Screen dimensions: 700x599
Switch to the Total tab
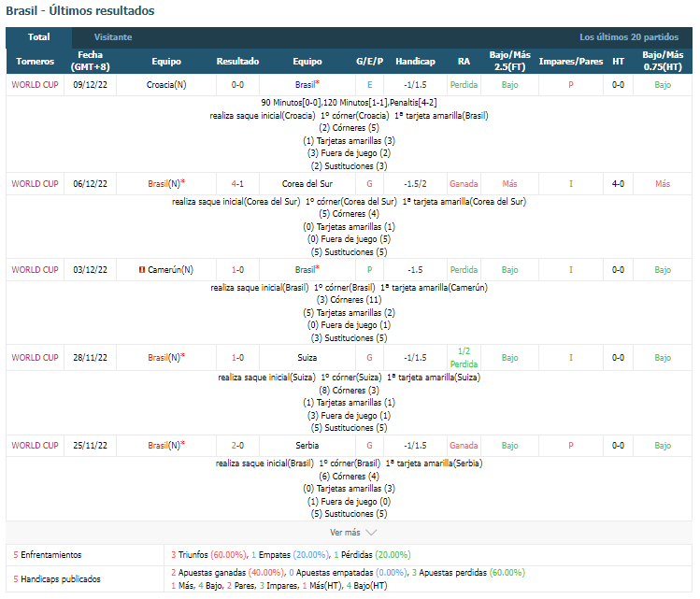[x=39, y=37]
